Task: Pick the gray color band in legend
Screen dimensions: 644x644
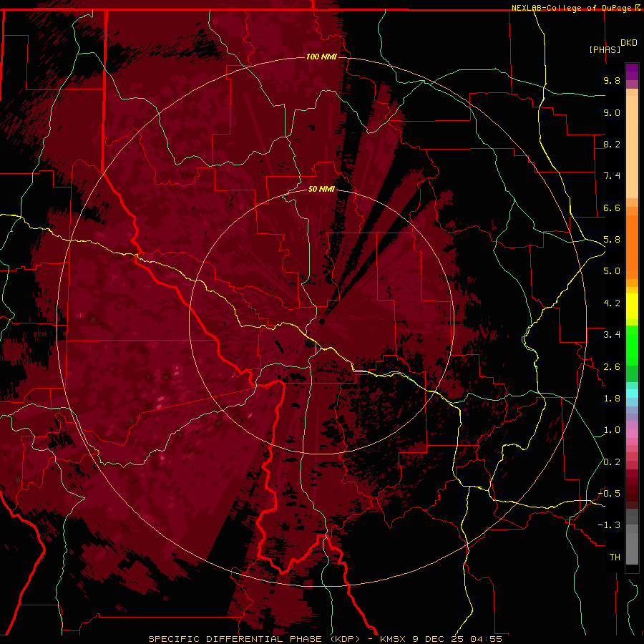Action: [x=632, y=537]
